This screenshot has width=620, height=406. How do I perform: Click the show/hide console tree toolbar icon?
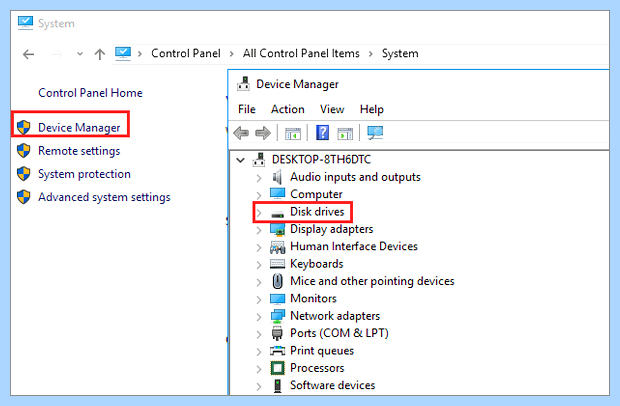tap(293, 133)
